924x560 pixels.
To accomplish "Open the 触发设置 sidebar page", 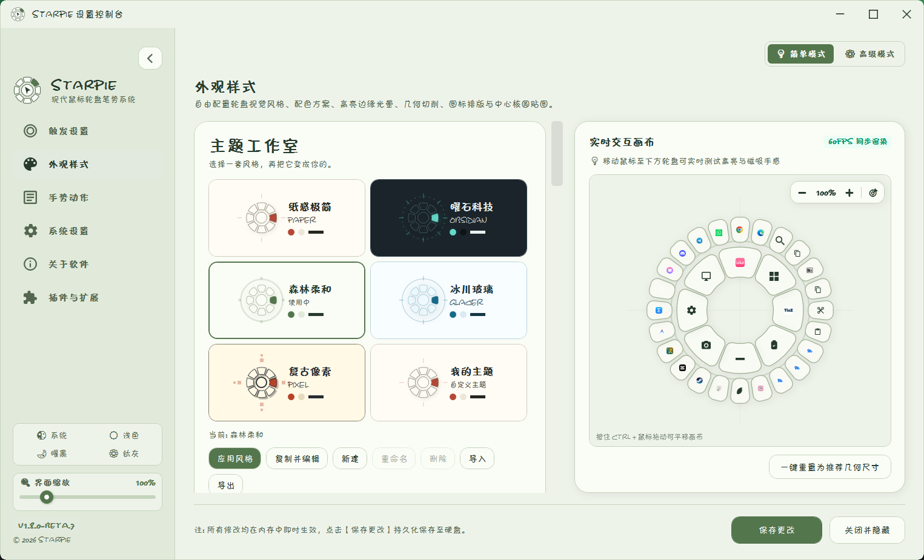I will [87, 131].
